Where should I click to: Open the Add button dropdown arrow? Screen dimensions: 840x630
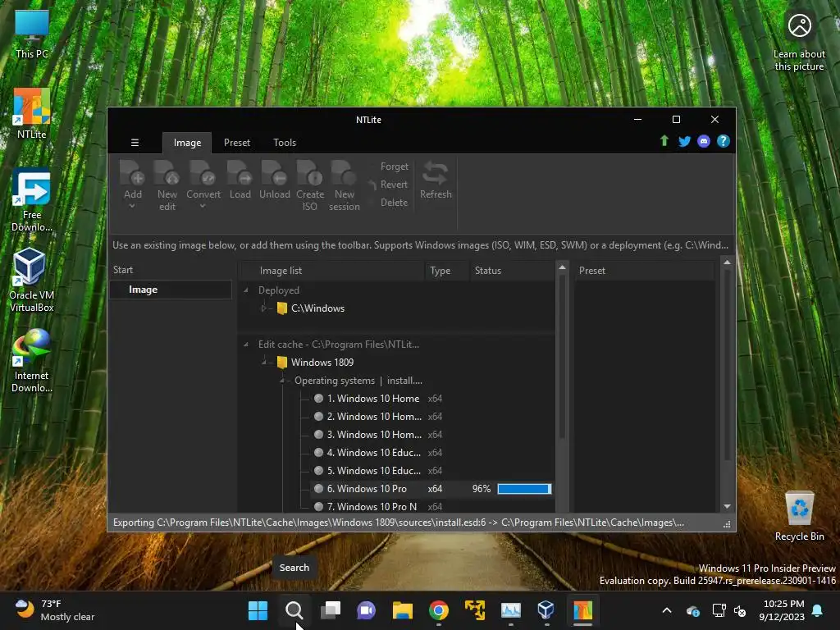(132, 206)
